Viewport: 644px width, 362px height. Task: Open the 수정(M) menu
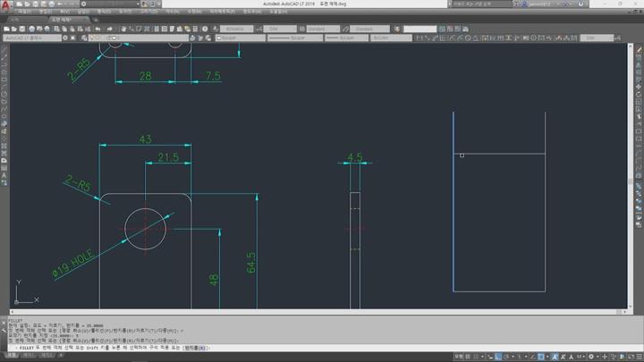(x=194, y=12)
